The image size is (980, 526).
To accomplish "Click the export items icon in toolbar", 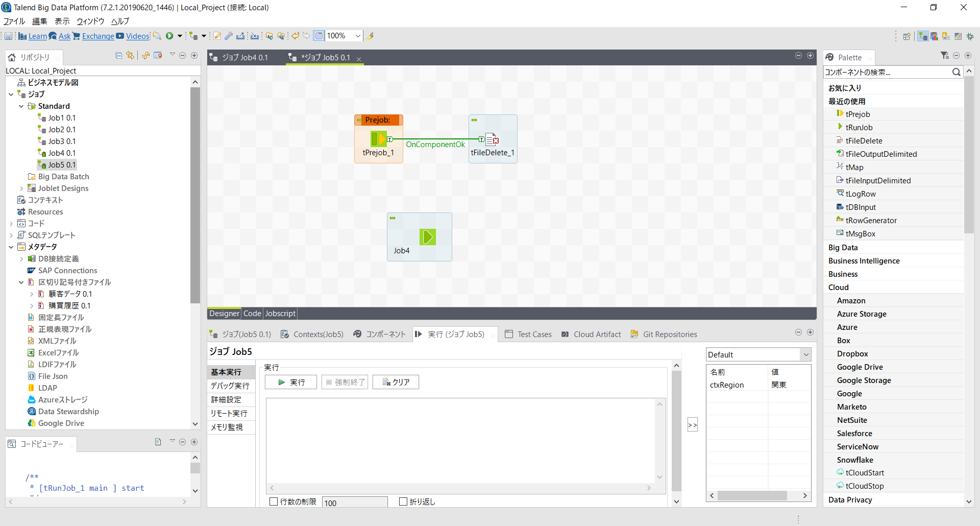I will pos(240,36).
